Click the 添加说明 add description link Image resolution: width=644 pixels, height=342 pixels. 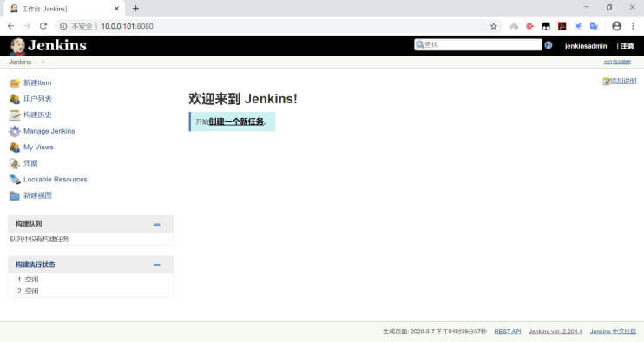(623, 81)
